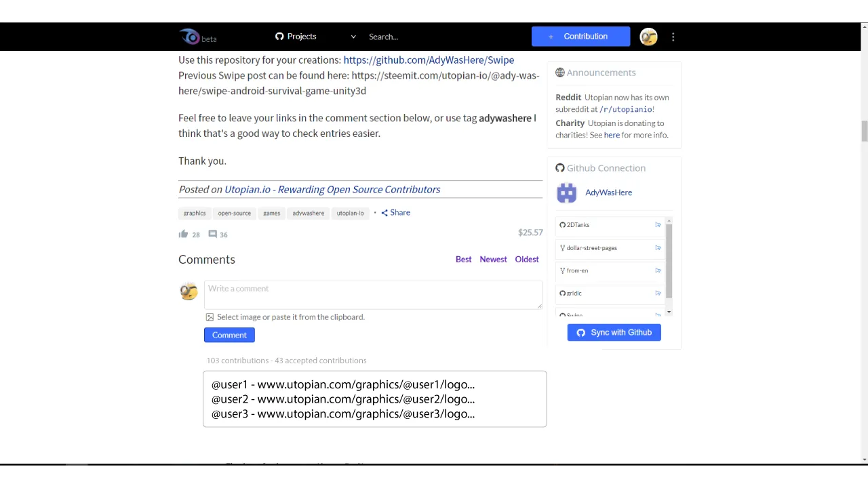This screenshot has height=488, width=868.
Task: Sort comments by Oldest
Action: 527,260
